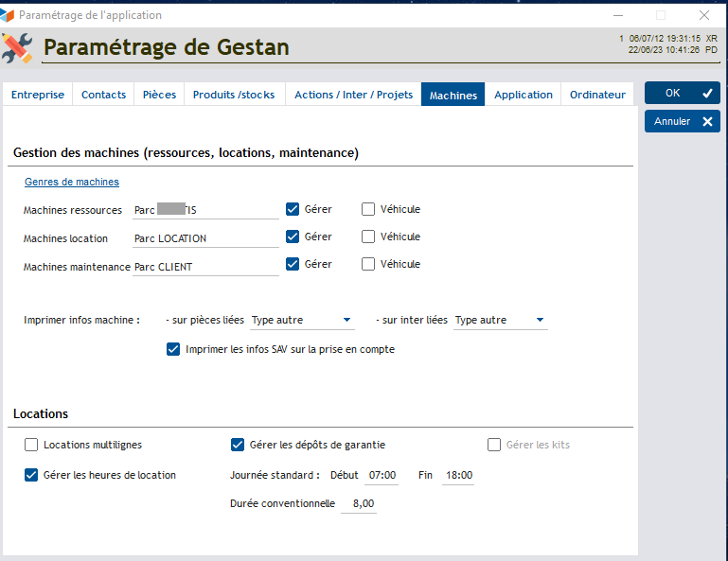Click the Durée conventionnelle value field
Image resolution: width=728 pixels, height=561 pixels.
click(359, 504)
